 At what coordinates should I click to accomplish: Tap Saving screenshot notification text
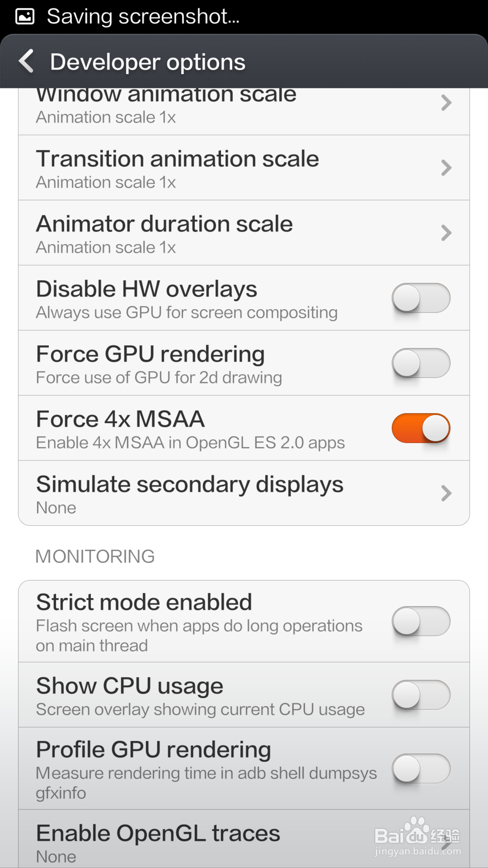coord(143,17)
